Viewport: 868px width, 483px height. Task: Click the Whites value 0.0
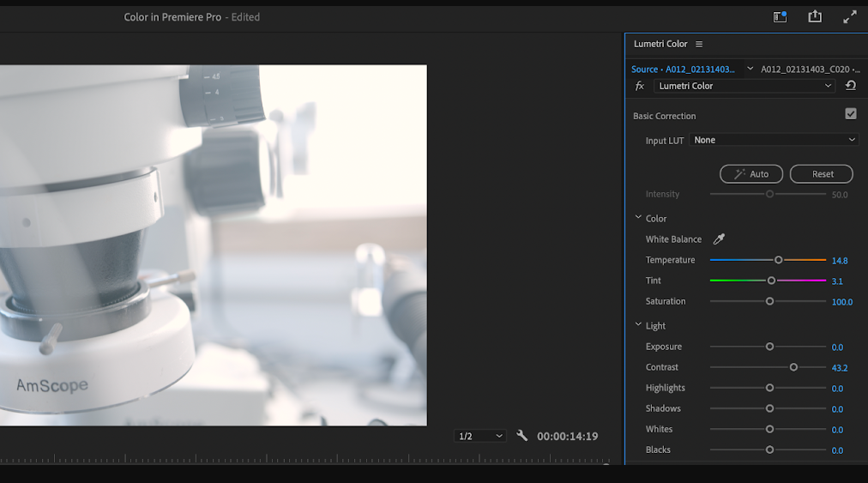[x=837, y=430]
